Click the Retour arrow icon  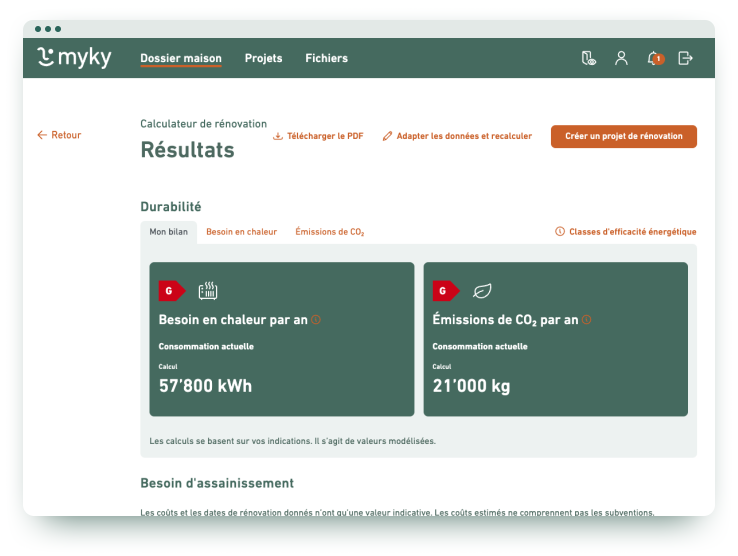pyautogui.click(x=42, y=135)
